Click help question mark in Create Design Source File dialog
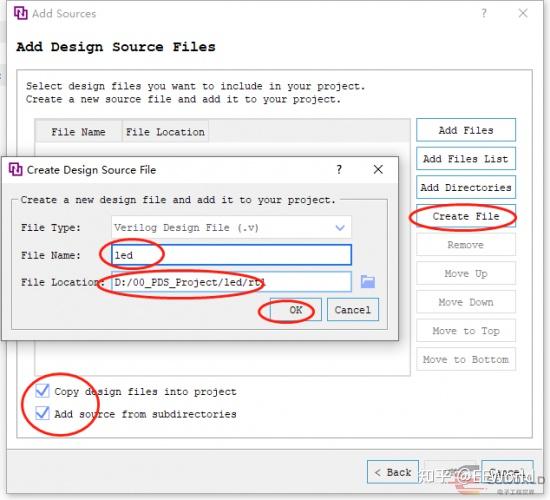Image resolution: width=550 pixels, height=500 pixels. click(339, 170)
